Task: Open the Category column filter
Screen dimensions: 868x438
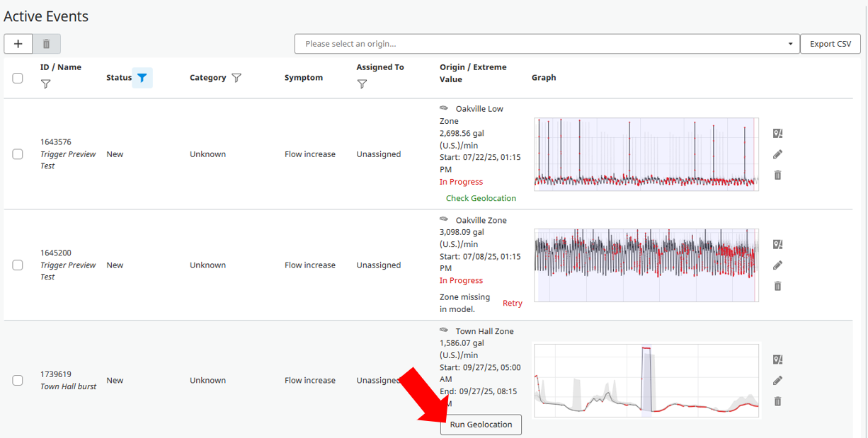Action: click(236, 78)
